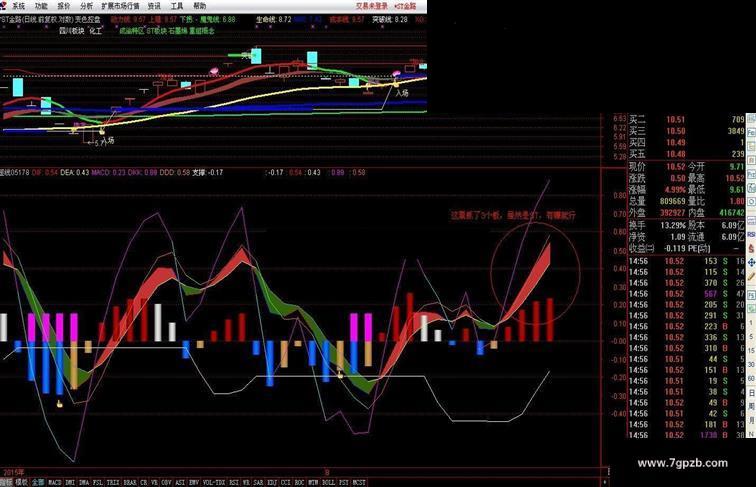Click the ST板块 sector tag
The height and width of the screenshot is (487, 756).
156,30
